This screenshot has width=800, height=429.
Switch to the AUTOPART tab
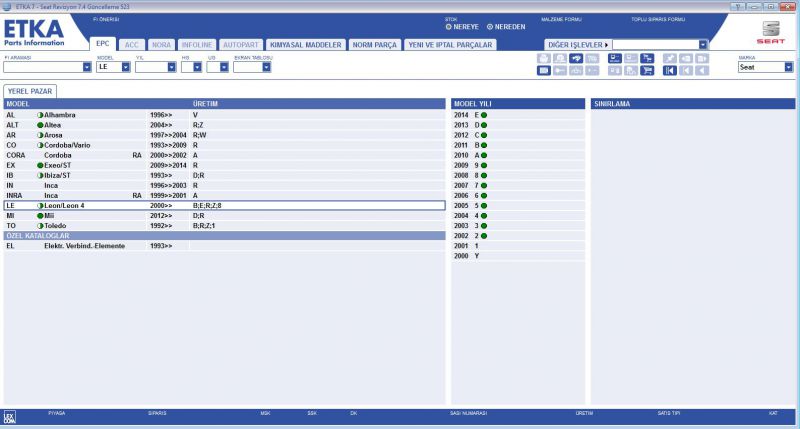pyautogui.click(x=241, y=45)
